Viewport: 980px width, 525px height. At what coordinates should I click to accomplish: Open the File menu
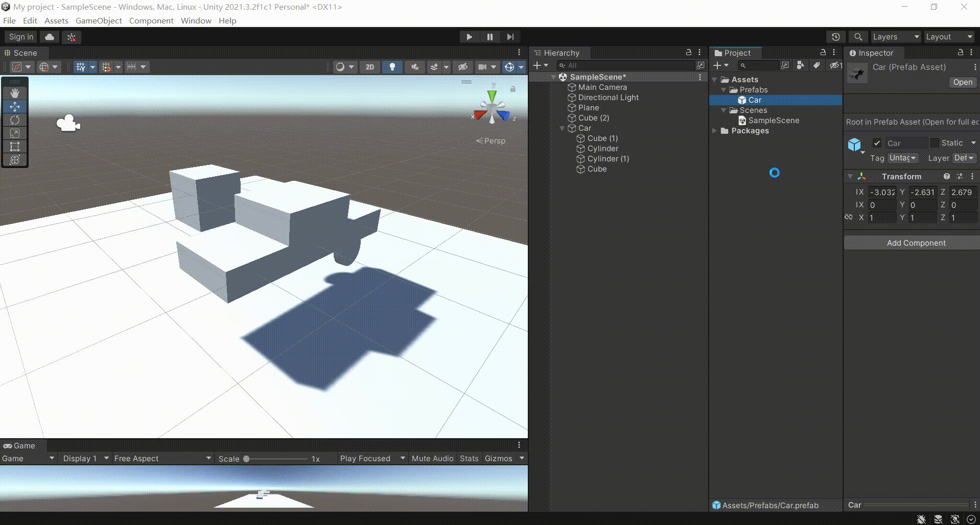click(x=9, y=20)
